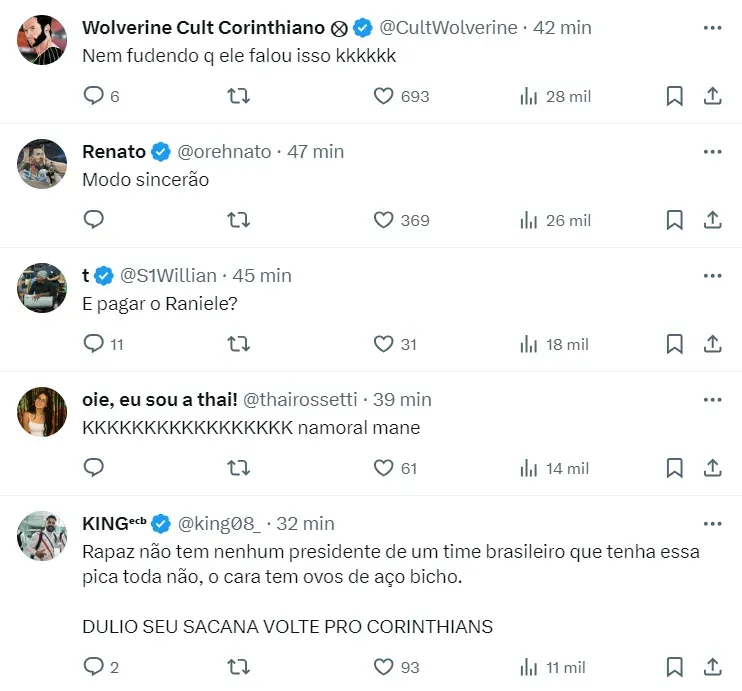
Task: Like Renato's "Modo sincerão" tweet
Action: 383,220
